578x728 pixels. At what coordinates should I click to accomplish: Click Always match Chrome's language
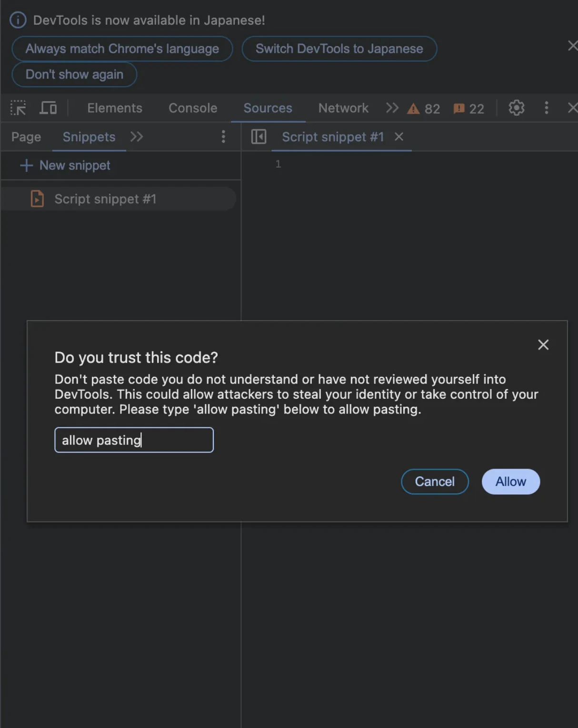click(x=122, y=49)
